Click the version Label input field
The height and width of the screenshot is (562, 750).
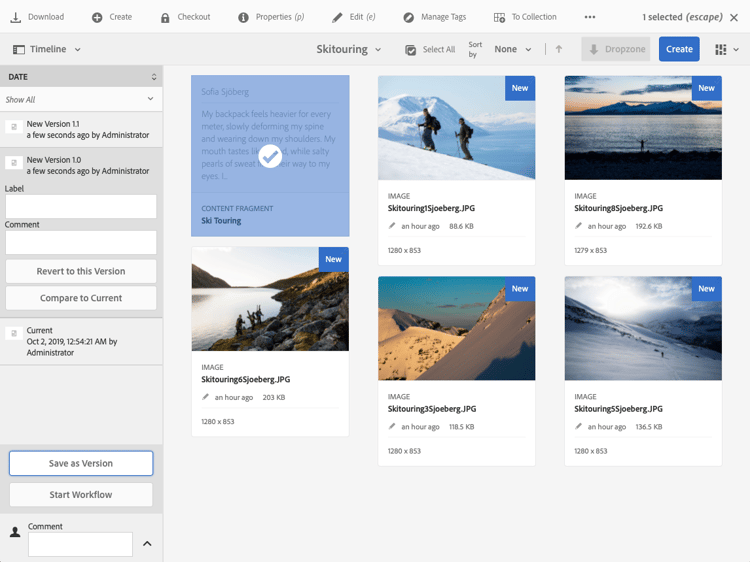click(81, 207)
